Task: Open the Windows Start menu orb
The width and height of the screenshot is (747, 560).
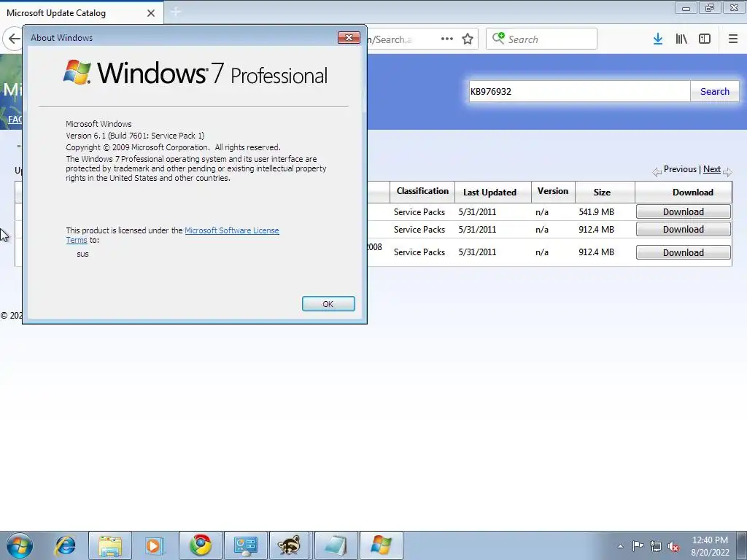Action: tap(20, 545)
